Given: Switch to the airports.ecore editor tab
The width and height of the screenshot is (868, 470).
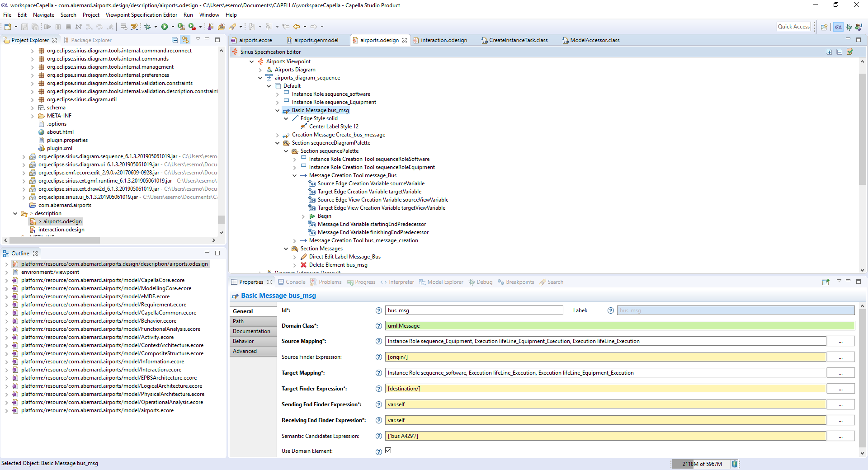Looking at the screenshot, I should (x=255, y=40).
